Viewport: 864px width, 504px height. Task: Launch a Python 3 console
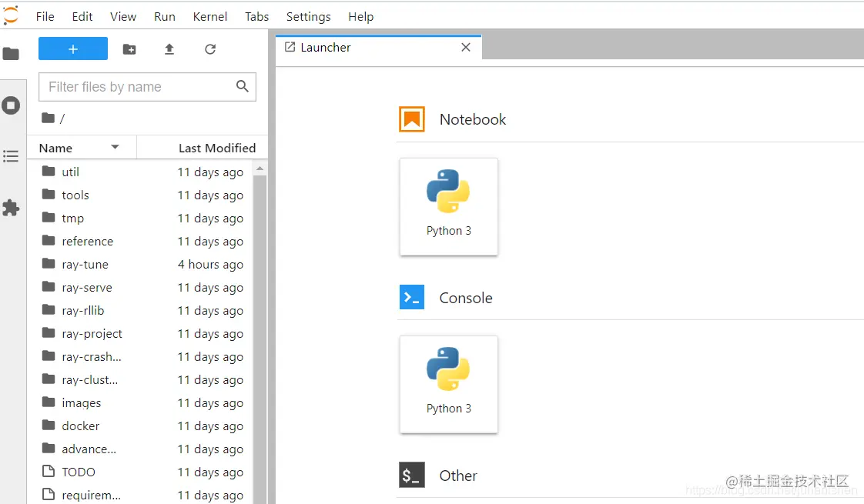coord(448,385)
